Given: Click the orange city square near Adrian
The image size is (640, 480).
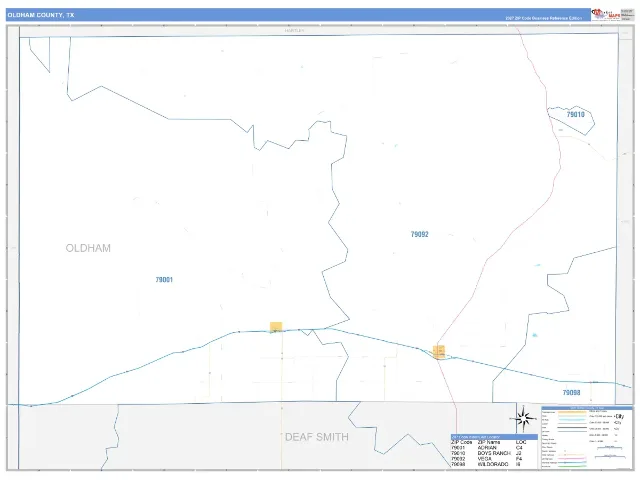Looking at the screenshot, I should coord(276,327).
